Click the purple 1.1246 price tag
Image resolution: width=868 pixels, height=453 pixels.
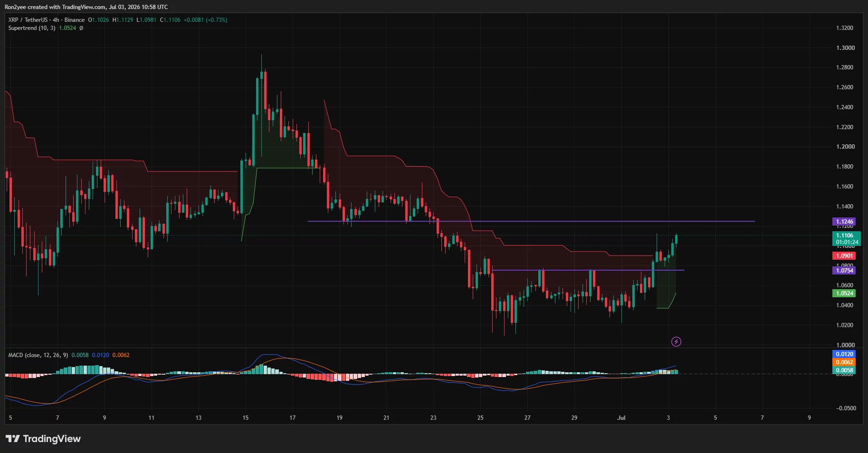click(x=844, y=222)
